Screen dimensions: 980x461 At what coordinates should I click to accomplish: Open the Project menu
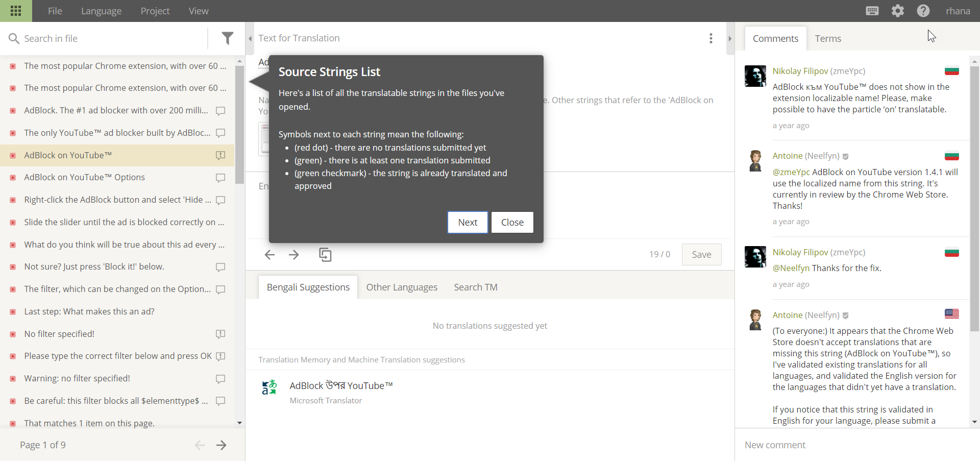point(155,11)
